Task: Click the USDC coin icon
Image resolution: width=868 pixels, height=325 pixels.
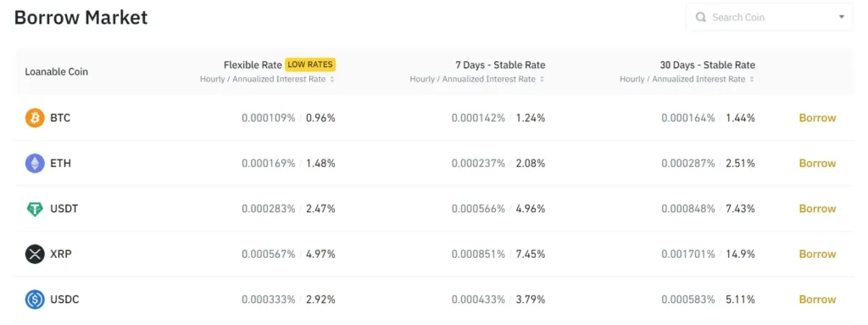Action: pyautogui.click(x=34, y=300)
